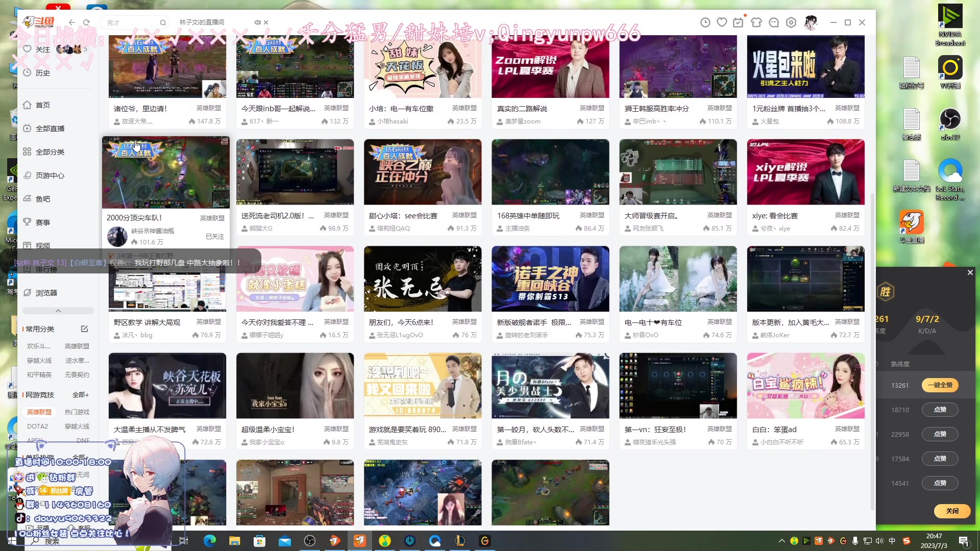The image size is (980, 551).
Task: Click the search magnifier icon in search box
Action: pos(163,22)
